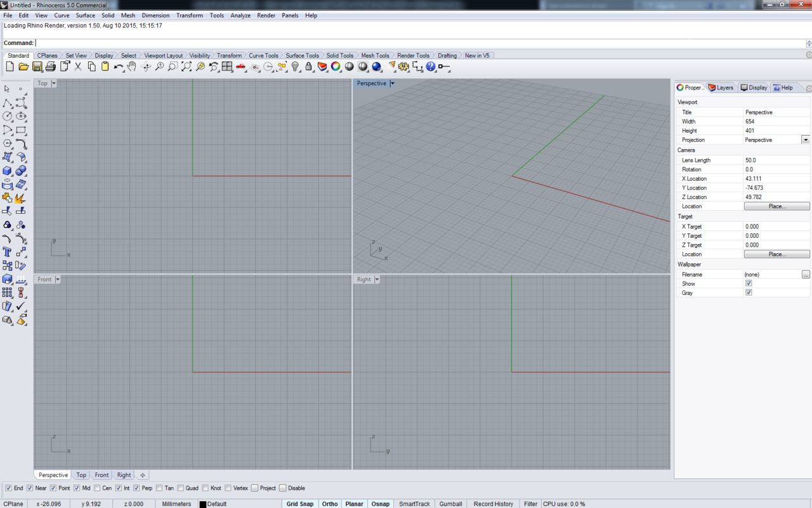Viewport: 812px width, 508px height.
Task: Click the Default layer black color swatch
Action: 203,504
